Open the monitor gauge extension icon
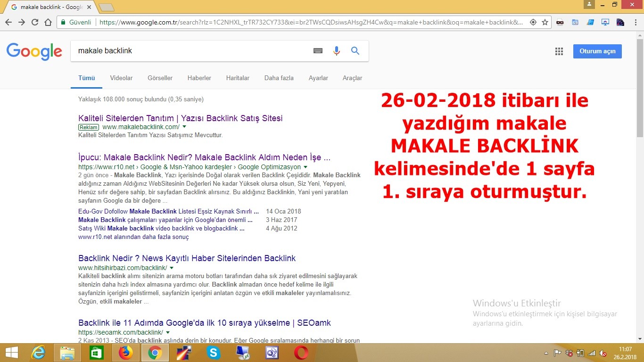 pyautogui.click(x=605, y=22)
